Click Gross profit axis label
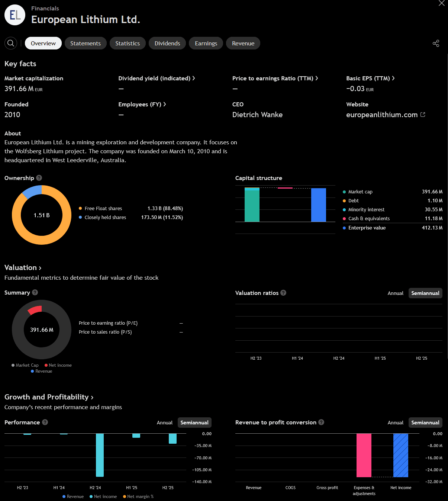Image resolution: width=448 pixels, height=501 pixels. click(x=327, y=488)
